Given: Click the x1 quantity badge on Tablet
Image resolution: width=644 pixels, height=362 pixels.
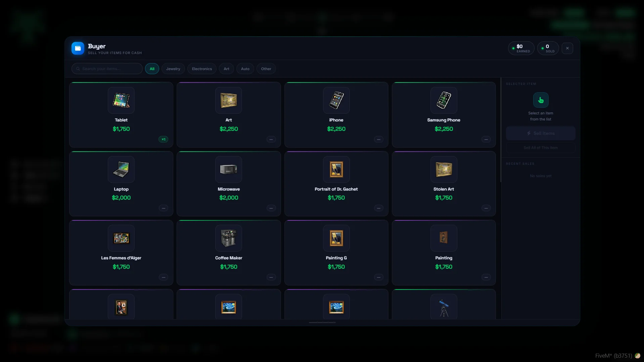Looking at the screenshot, I should (163, 139).
